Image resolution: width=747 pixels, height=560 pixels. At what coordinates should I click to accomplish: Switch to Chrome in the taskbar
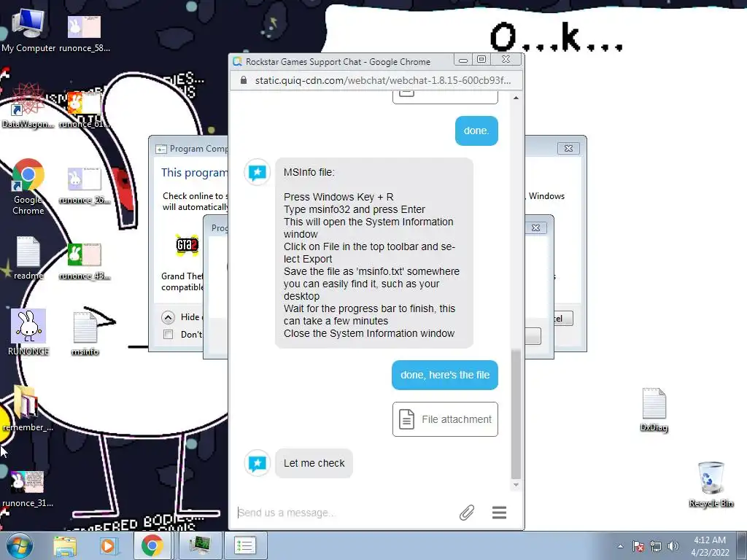pyautogui.click(x=152, y=545)
